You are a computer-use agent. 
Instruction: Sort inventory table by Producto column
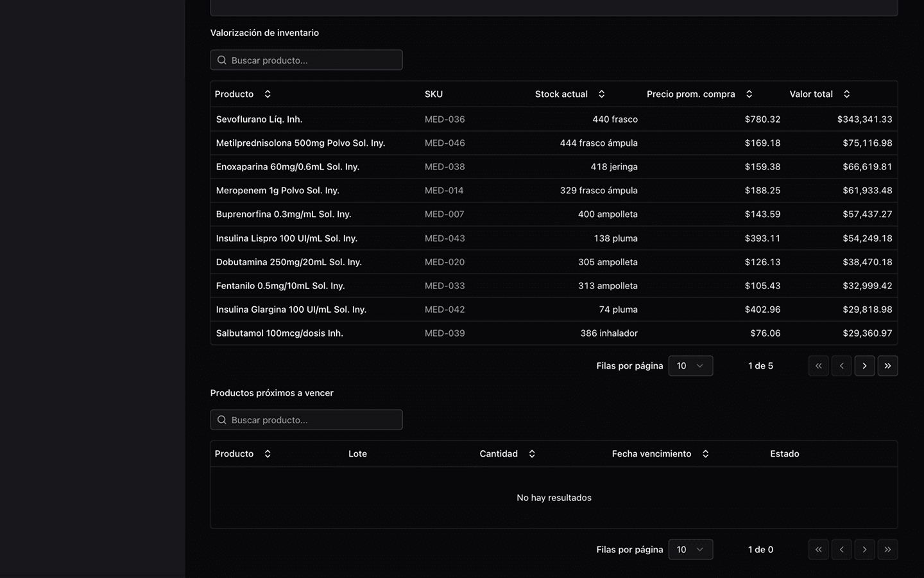(x=243, y=94)
